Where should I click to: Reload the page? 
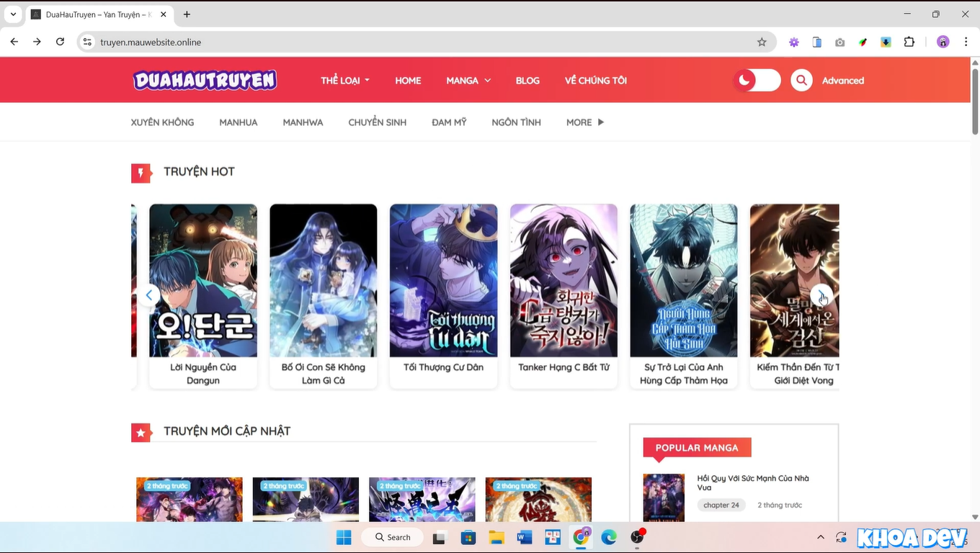pos(61,42)
